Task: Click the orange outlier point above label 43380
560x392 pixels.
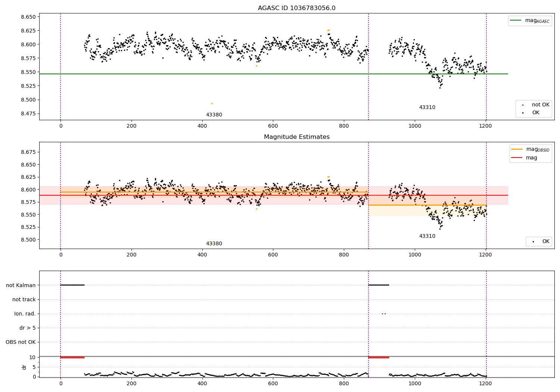Action: 212,103
